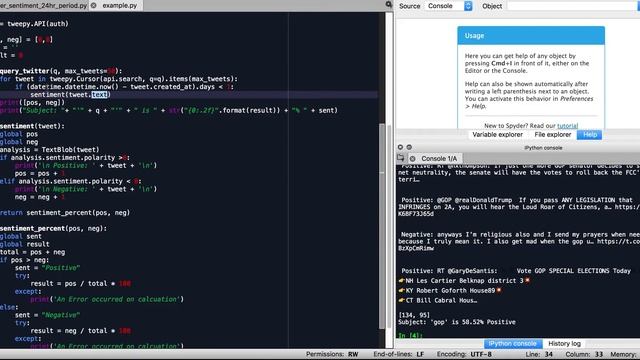Click the 'Permissions: RW' status entry
The height and width of the screenshot is (360, 640).
coord(332,354)
